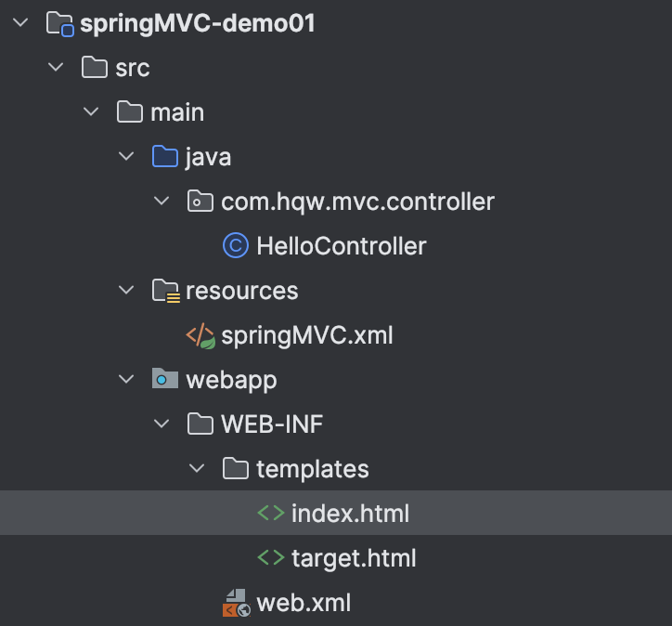Click the springMVC-demo01 module folder icon
Image resolution: width=672 pixels, height=626 pixels.
pyautogui.click(x=60, y=23)
